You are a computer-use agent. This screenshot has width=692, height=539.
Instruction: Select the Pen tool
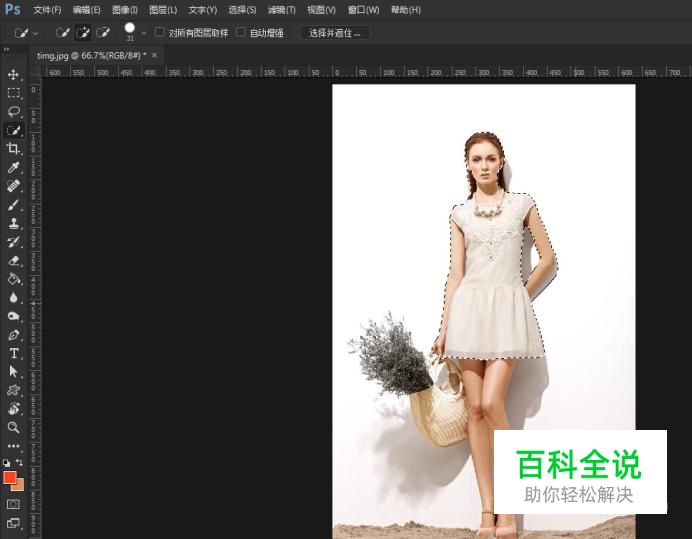[x=13, y=335]
